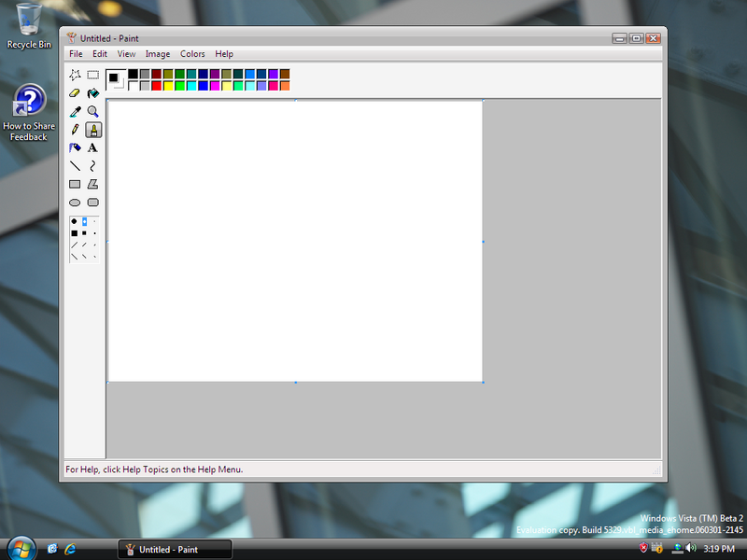Open the Windows Start menu orb

[x=19, y=548]
